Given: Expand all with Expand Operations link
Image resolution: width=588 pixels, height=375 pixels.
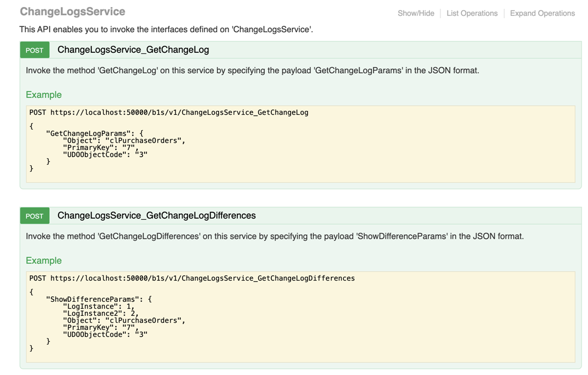Looking at the screenshot, I should (x=542, y=13).
